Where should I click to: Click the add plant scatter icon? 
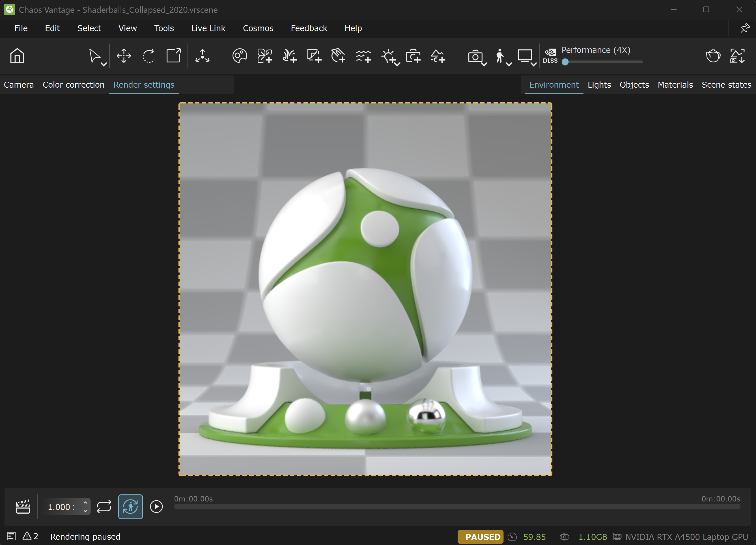coord(289,56)
